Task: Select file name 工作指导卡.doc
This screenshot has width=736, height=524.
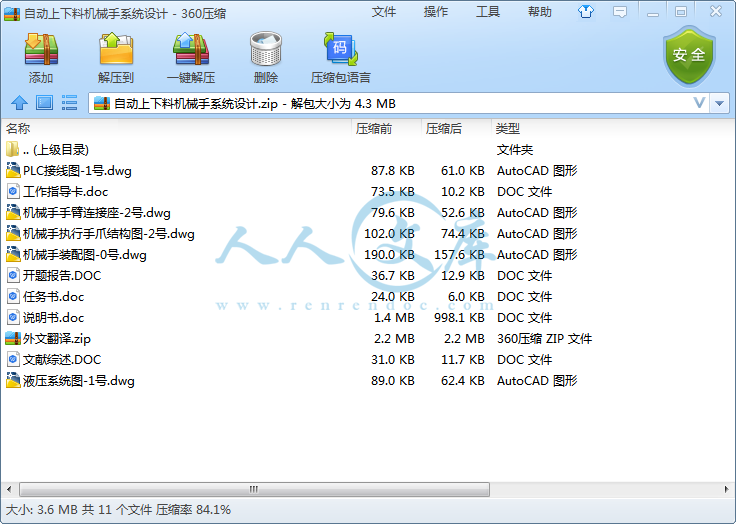Action: tap(66, 192)
